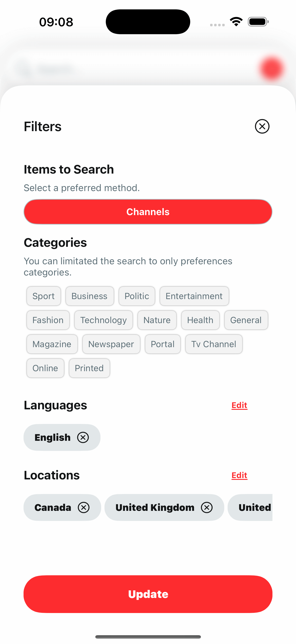Edit the Languages list
The width and height of the screenshot is (296, 644).
[239, 405]
